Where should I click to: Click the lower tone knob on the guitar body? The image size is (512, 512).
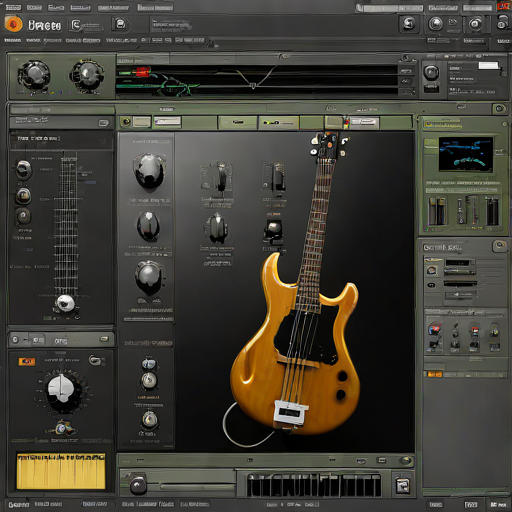coord(340,395)
